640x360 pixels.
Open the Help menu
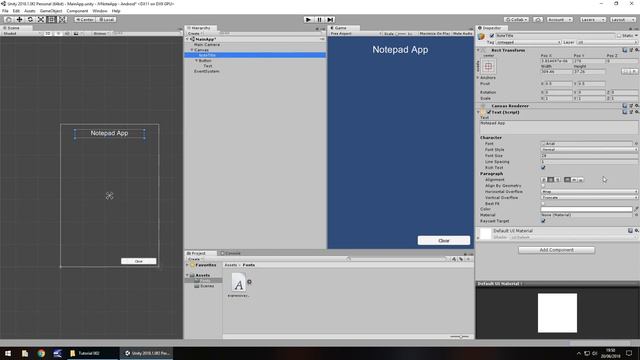pos(116,11)
